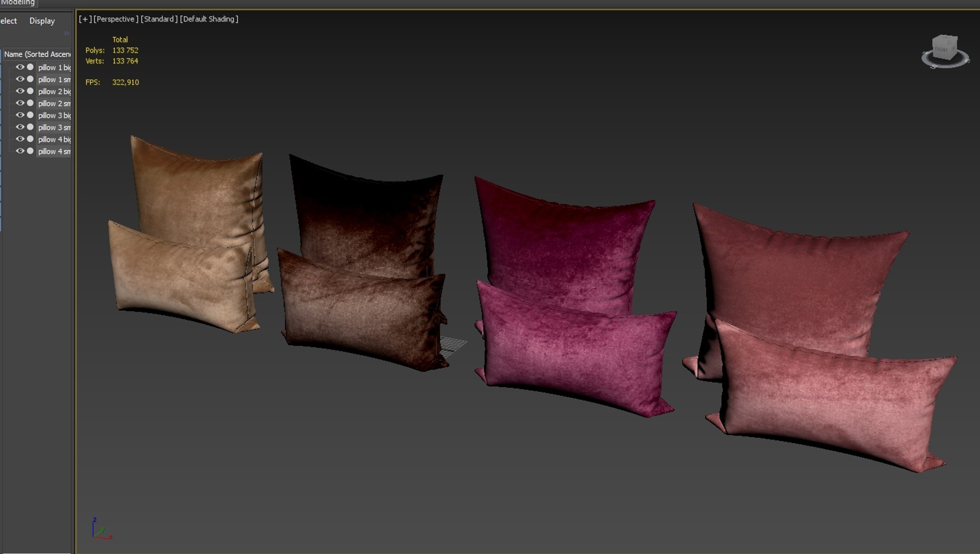Toggle the eye icon for pillow 4 big
Screen dimensions: 980x554
(20, 139)
